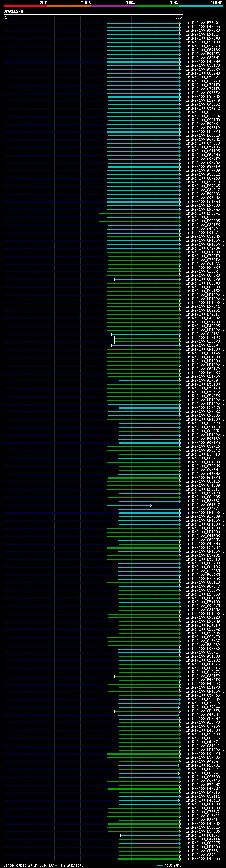
Task: Click the red 20% identity legend bar
Action: pyautogui.click(x=25, y=6)
